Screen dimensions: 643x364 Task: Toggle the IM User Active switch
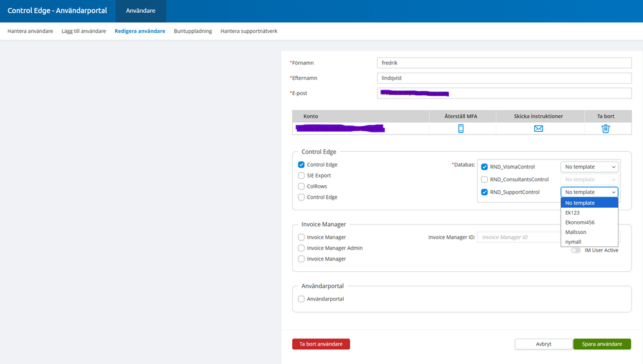(575, 250)
